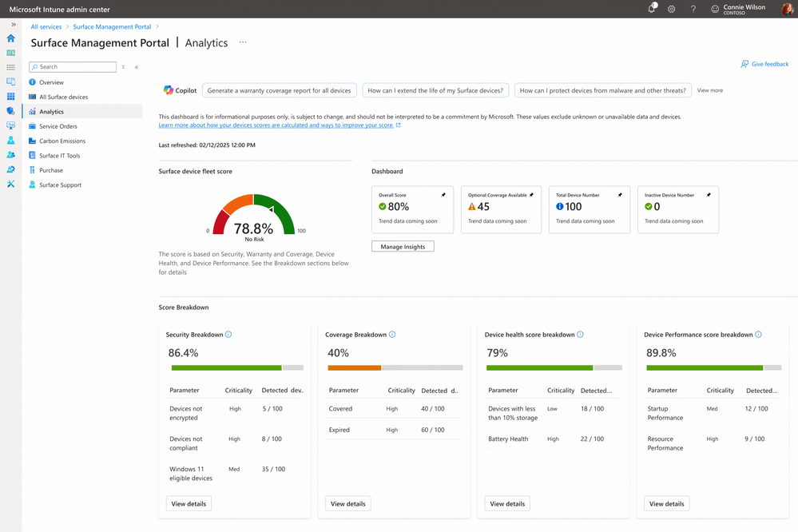Expand the left navigation rail chevrons
This screenshot has width=798, height=532.
[14, 25]
